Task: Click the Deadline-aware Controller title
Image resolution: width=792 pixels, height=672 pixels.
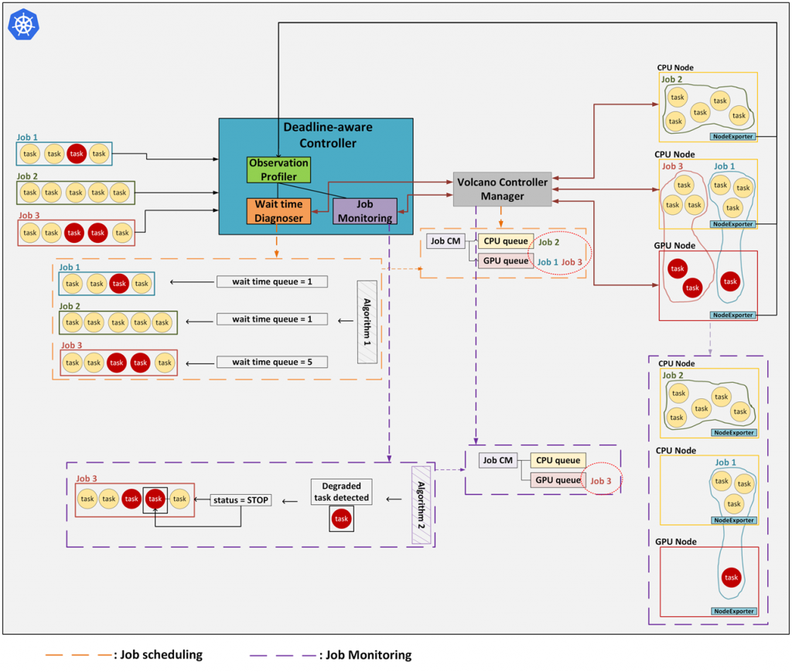Action: pos(328,135)
